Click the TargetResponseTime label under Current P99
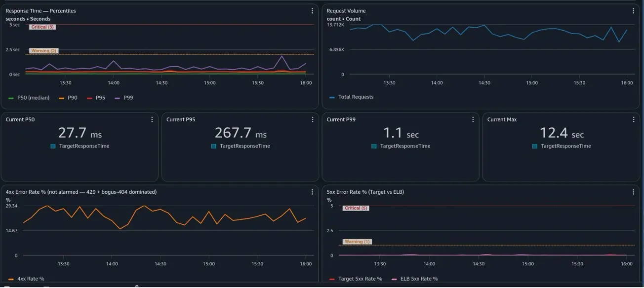This screenshot has height=288, width=644. (405, 146)
